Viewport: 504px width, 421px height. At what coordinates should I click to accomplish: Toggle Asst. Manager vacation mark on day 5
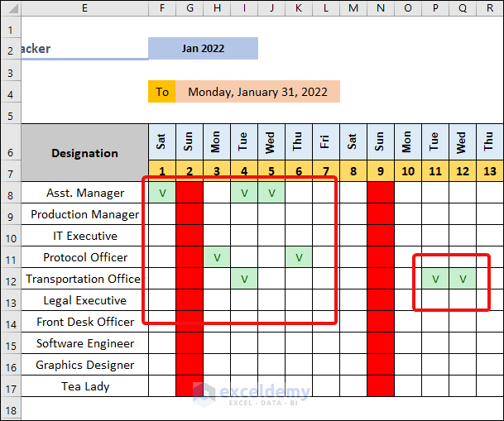(x=271, y=194)
